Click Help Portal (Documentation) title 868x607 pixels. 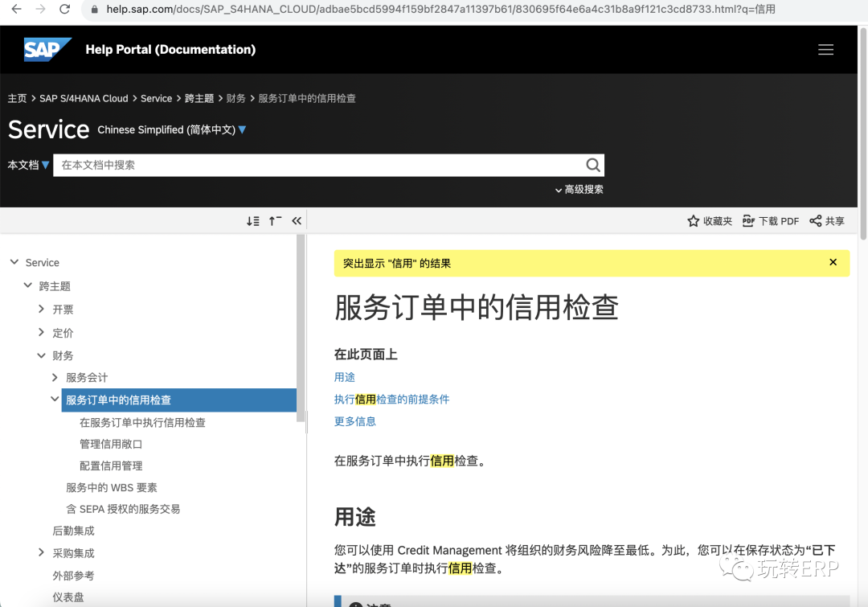pyautogui.click(x=170, y=50)
